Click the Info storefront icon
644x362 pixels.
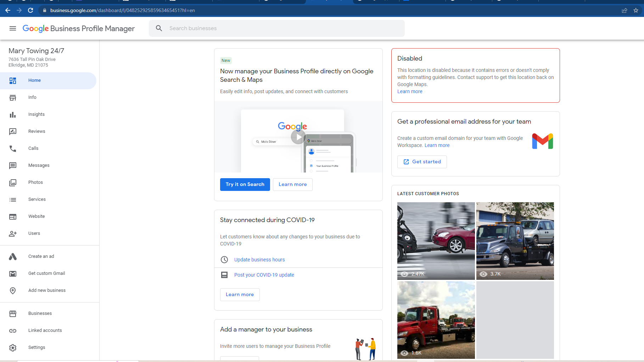click(13, 97)
